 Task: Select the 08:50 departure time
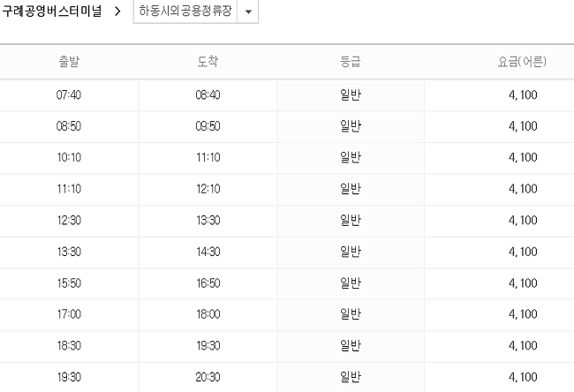click(69, 126)
